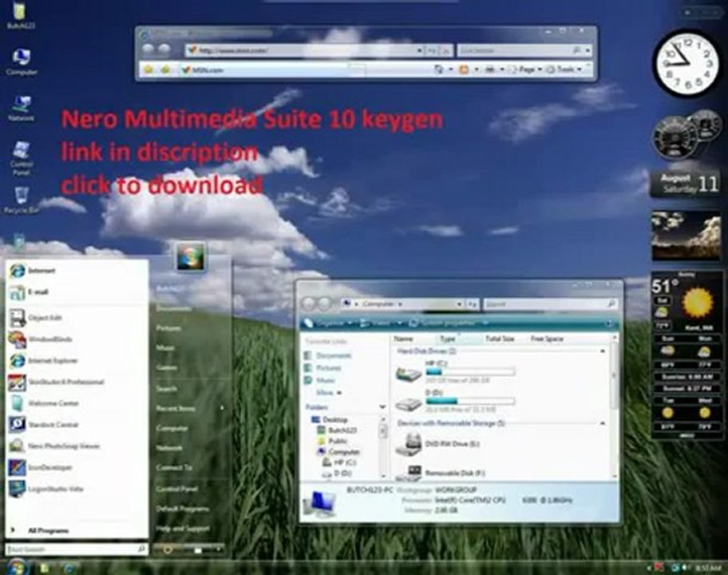728x575 pixels.
Task: Click the Start menu lock button
Action: tap(198, 550)
